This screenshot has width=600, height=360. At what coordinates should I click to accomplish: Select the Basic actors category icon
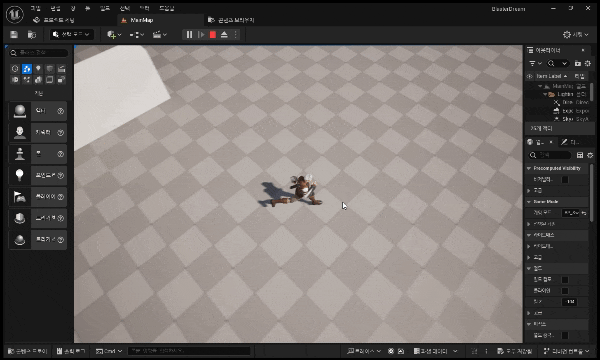click(27, 69)
